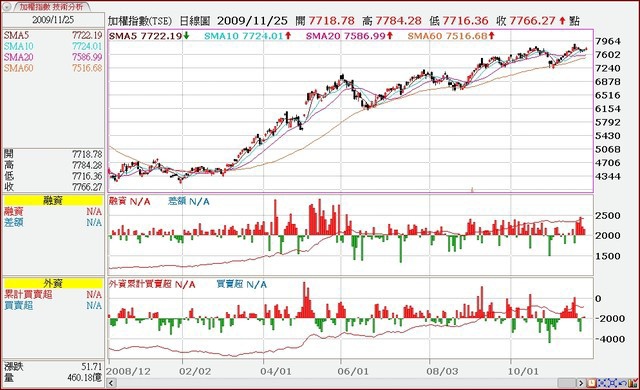640x390 pixels.
Task: Click the 量 460.18億 row
Action: tap(53, 378)
